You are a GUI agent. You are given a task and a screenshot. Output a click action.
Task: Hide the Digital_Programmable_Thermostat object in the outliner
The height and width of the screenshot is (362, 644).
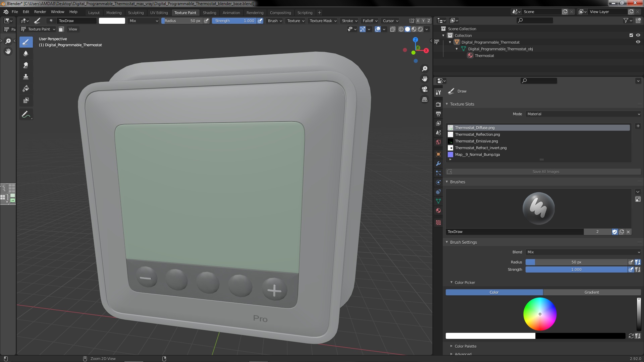point(638,42)
